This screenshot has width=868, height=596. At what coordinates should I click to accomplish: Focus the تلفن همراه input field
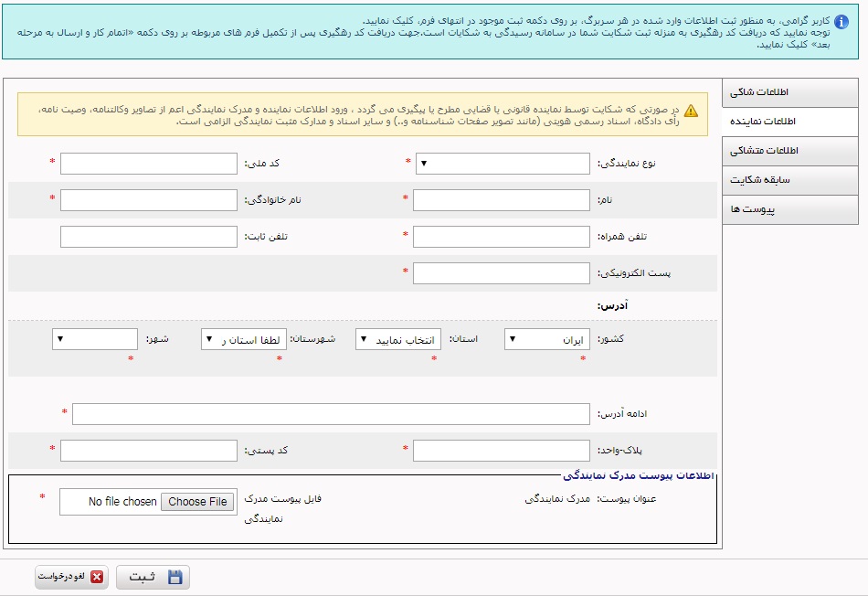click(502, 237)
